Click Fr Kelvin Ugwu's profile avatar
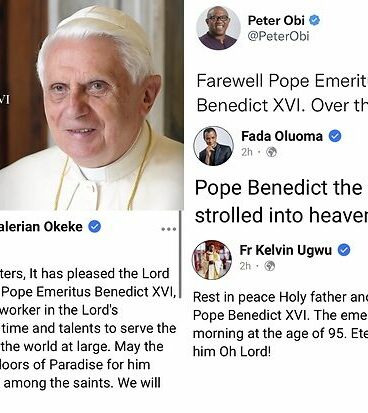The width and height of the screenshot is (368, 413). click(x=212, y=260)
